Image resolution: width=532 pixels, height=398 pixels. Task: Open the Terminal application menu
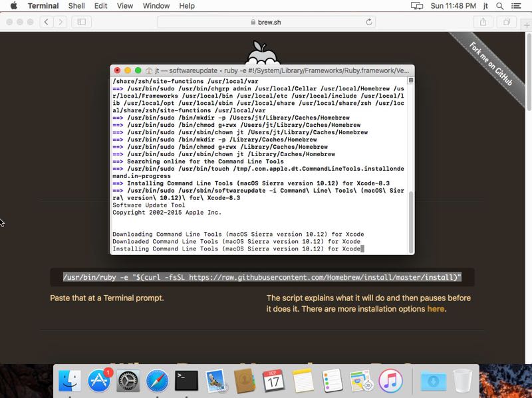point(43,6)
